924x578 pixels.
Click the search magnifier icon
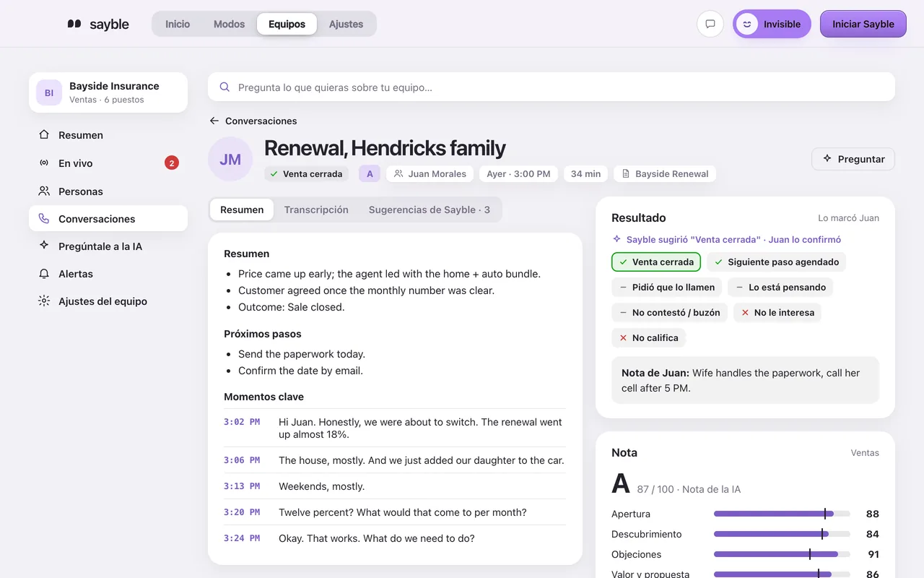click(225, 87)
